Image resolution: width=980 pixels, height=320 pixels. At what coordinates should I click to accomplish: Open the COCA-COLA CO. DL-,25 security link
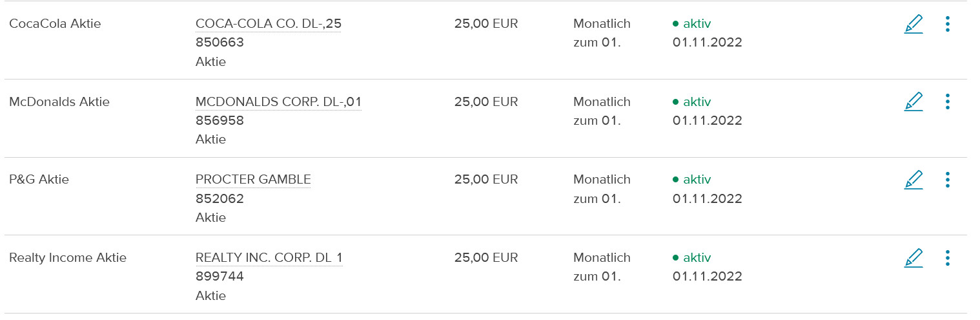[269, 24]
